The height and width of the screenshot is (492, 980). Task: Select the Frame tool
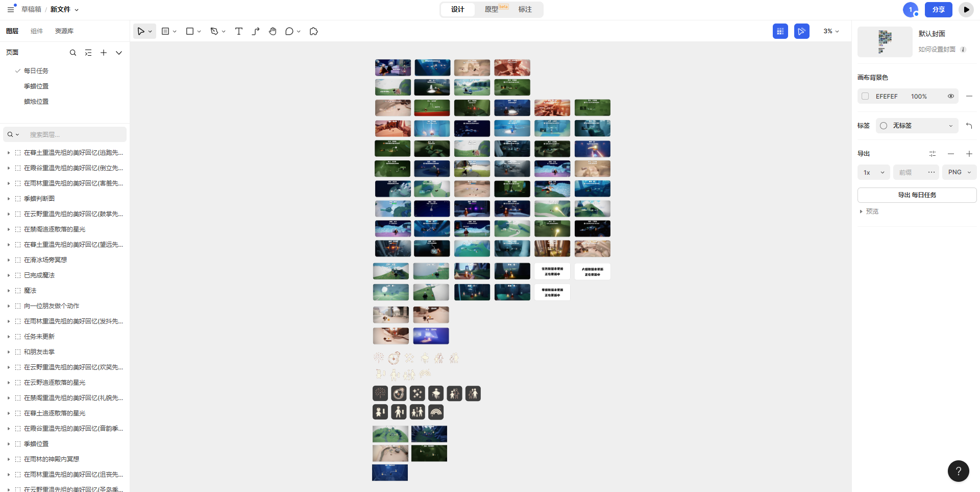(x=165, y=31)
